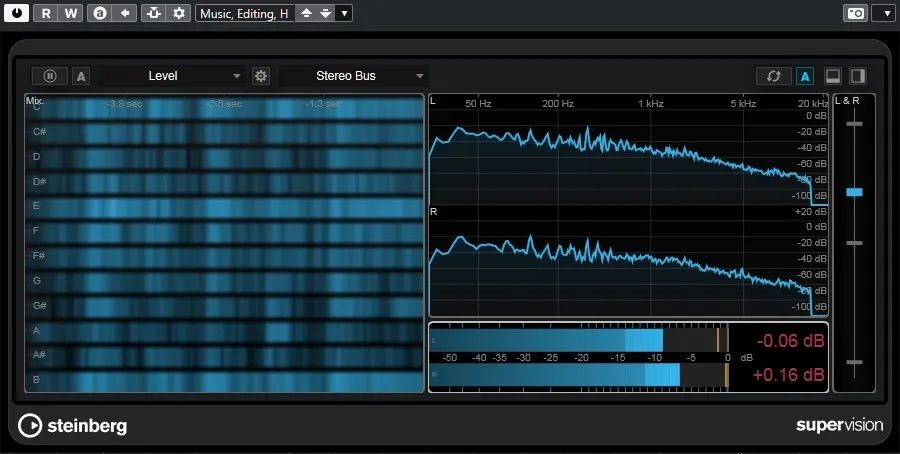Split the selected module vertically
Image resolution: width=900 pixels, height=454 pixels.
coord(858,76)
